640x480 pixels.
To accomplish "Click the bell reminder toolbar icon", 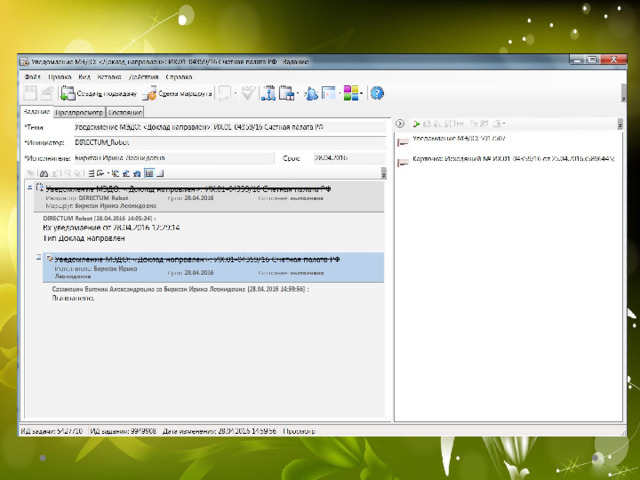I will (x=311, y=93).
